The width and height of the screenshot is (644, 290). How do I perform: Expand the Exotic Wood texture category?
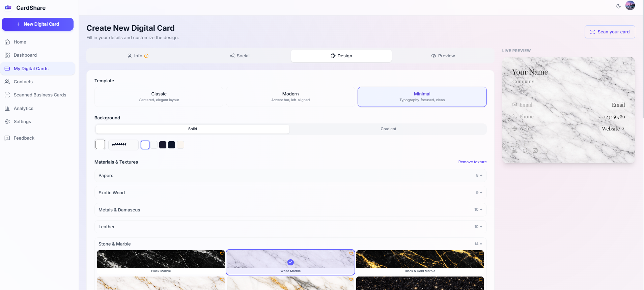point(290,193)
